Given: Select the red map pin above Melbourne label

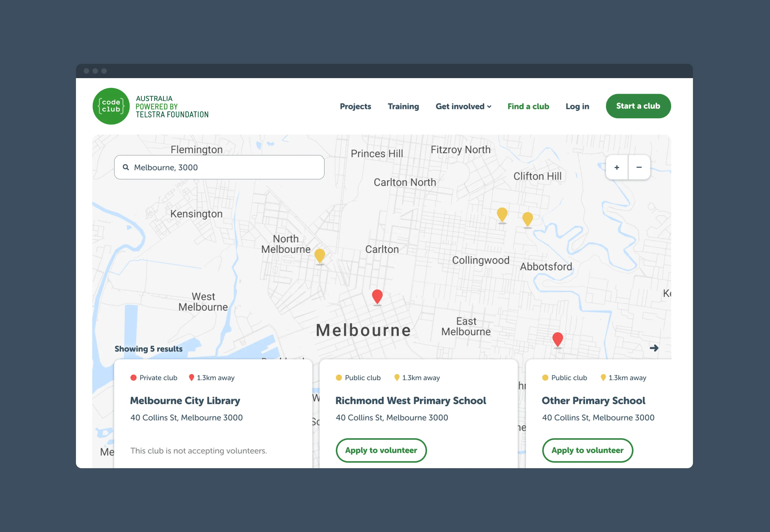Looking at the screenshot, I should [x=377, y=297].
